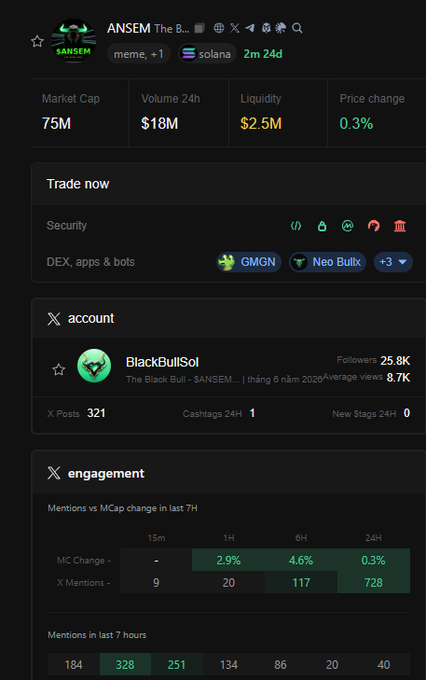Screen dimensions: 426x680
Task: Click the hourly mentions cell 86
Action: [x=280, y=664]
